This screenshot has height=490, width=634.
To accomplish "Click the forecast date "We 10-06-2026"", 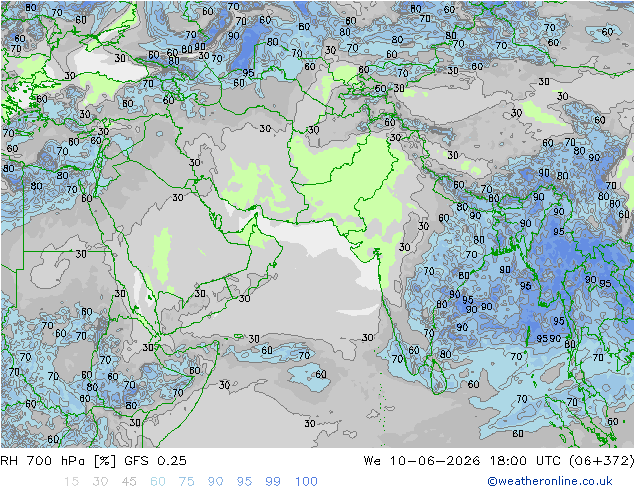I will pyautogui.click(x=422, y=460).
